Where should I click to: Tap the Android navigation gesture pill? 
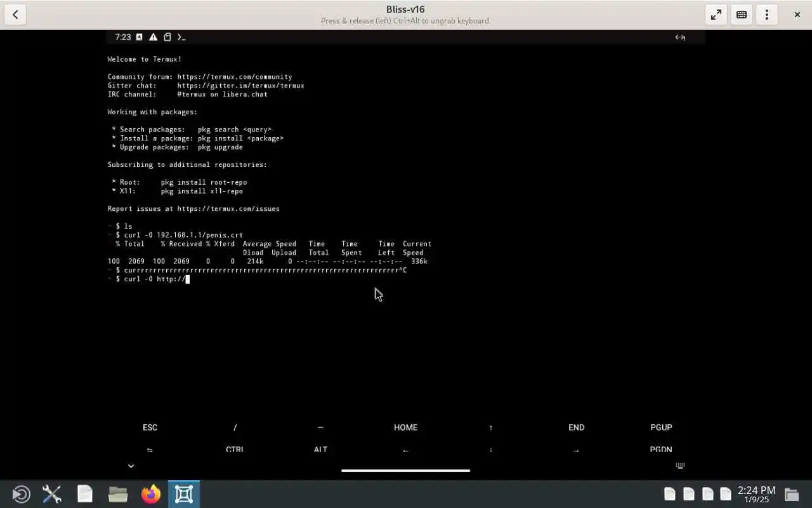[405, 471]
